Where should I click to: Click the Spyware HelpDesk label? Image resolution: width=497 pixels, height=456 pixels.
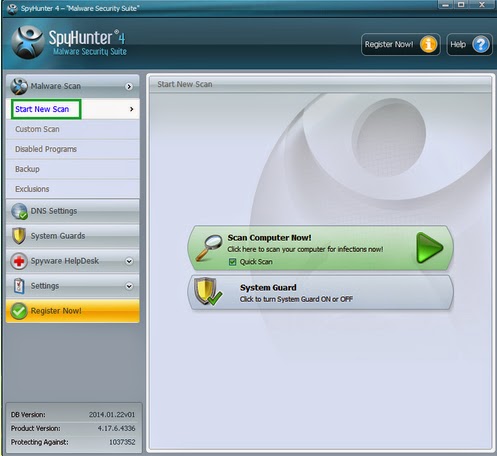coord(65,261)
